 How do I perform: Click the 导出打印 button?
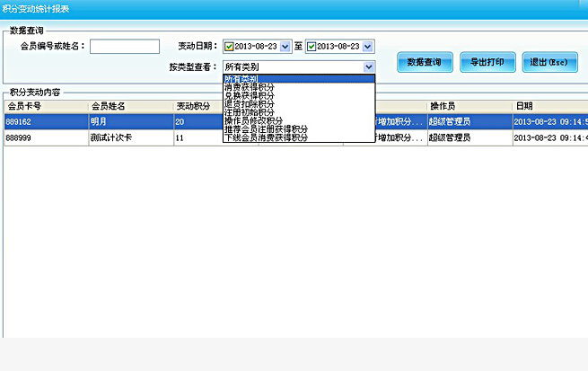coord(487,63)
